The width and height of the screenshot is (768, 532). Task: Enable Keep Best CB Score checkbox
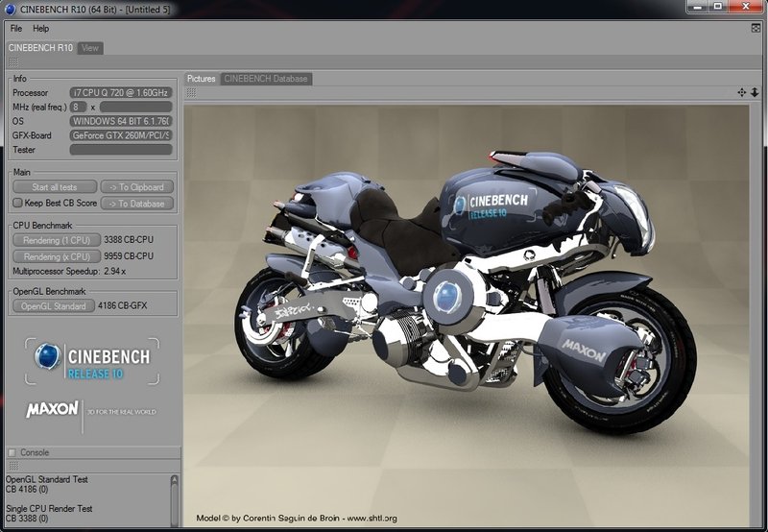coord(17,203)
